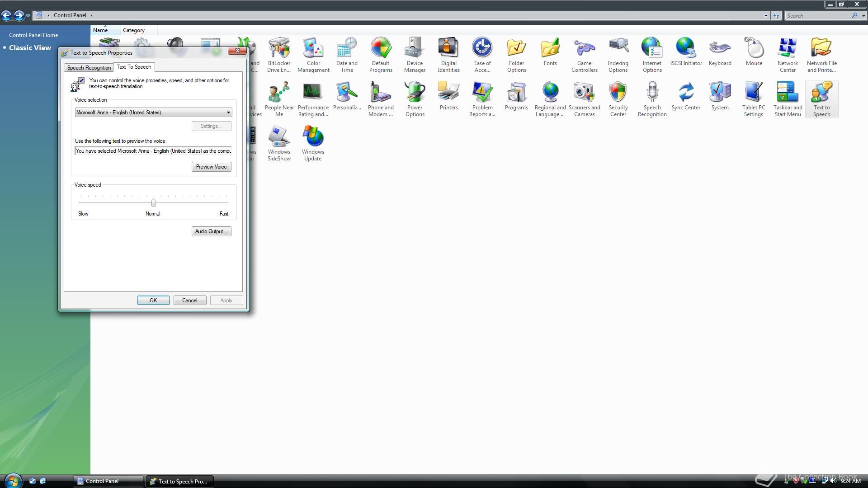Open the Fonts folder icon
Screen dimensions: 868x488
pyautogui.click(x=550, y=52)
